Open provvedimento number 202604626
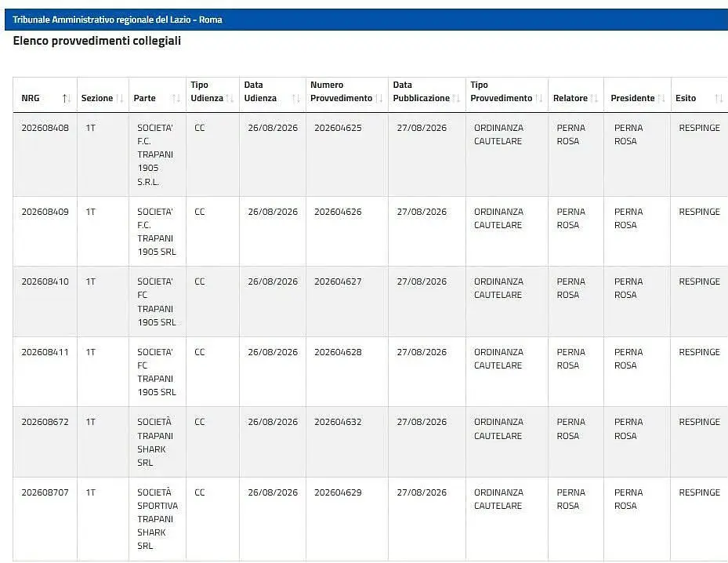 pos(338,212)
